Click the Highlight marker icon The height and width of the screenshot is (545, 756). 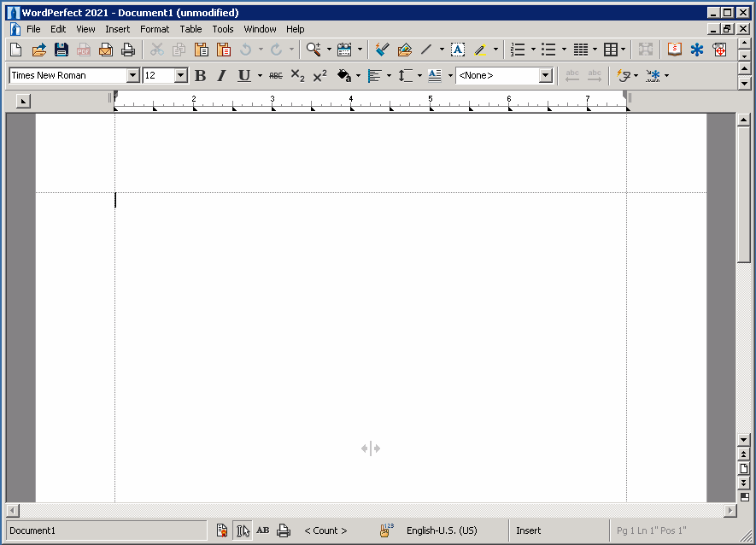pyautogui.click(x=480, y=50)
